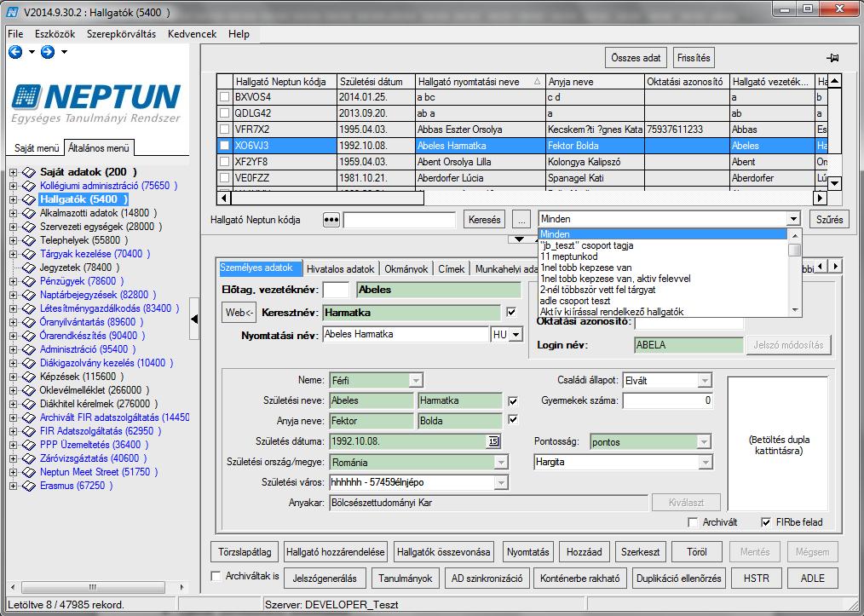The image size is (864, 616).
Task: Sort by Születési dátum column header
Action: point(375,82)
